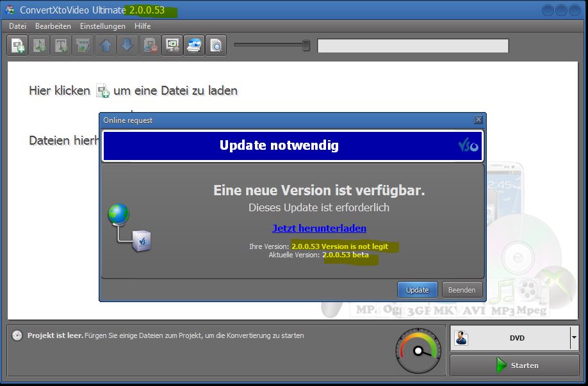Click the add video file toolbar icon
This screenshot has width=588, height=386.
point(18,45)
